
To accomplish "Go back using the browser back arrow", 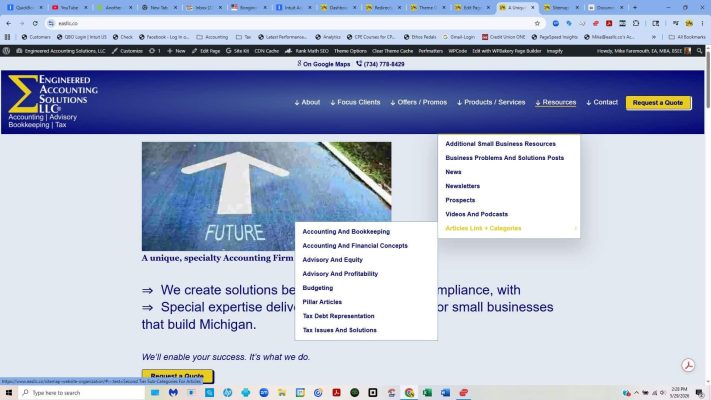I will tap(9, 23).
